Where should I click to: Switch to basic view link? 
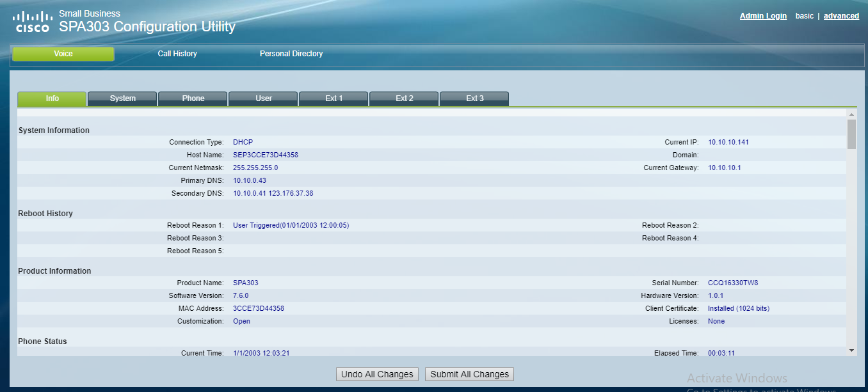pos(805,16)
